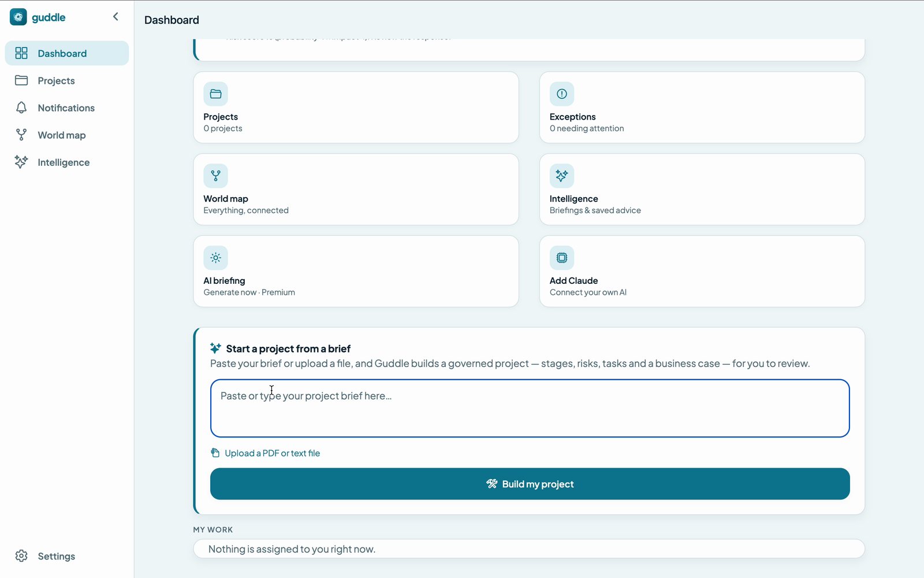
Task: Click 'Everything, connected' text
Action: [246, 210]
